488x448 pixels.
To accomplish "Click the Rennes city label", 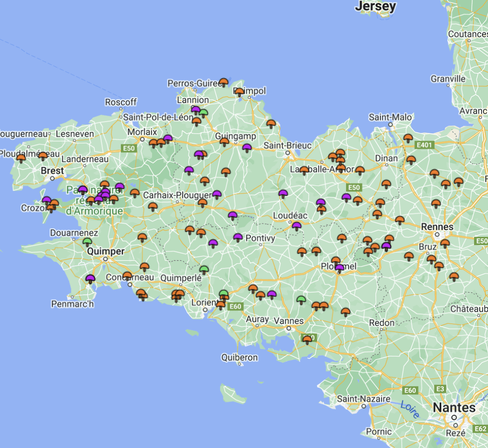I will (x=437, y=227).
